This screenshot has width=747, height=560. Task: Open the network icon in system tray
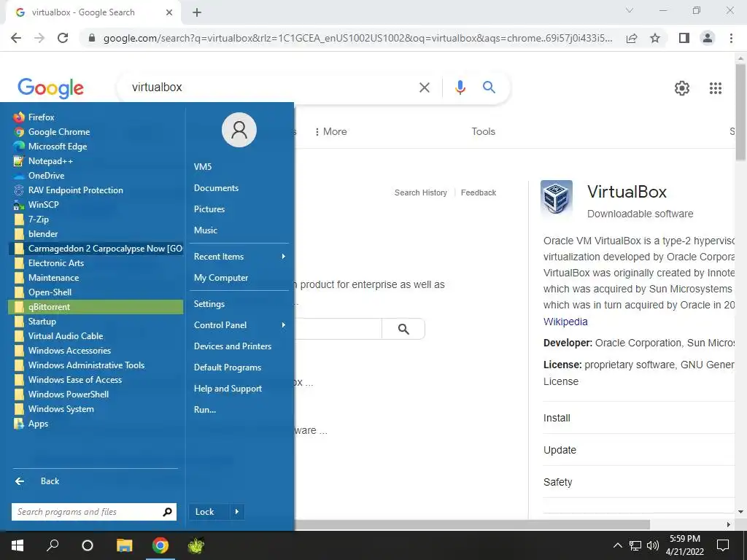tap(635, 545)
